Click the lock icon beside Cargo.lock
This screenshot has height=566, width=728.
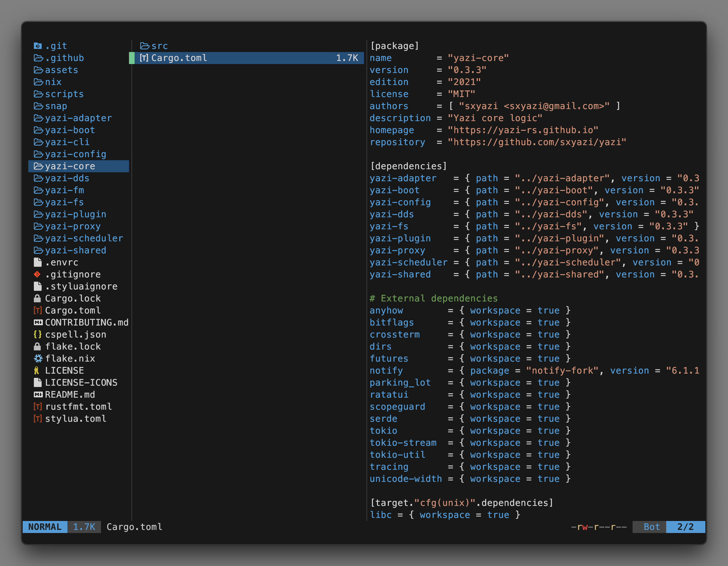38,298
